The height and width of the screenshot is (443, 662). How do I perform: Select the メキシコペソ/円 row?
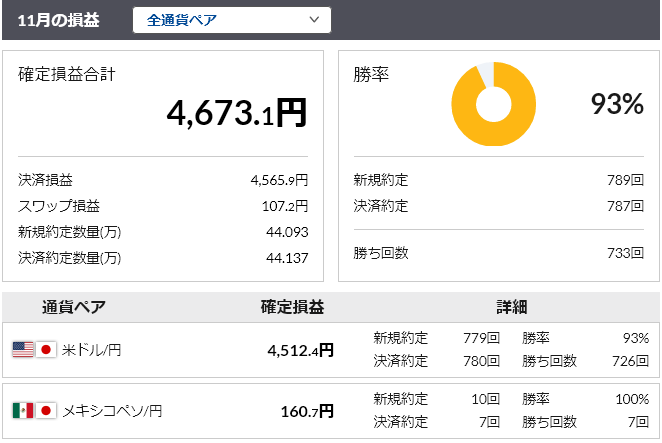point(331,411)
